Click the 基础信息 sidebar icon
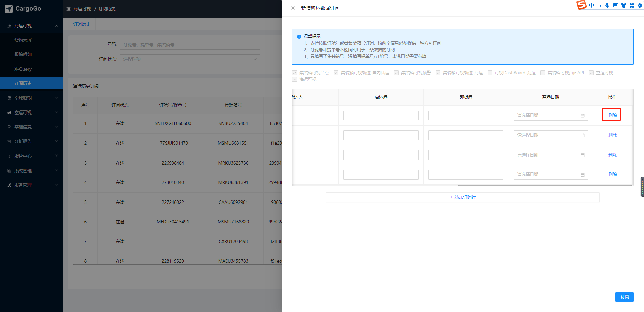This screenshot has height=312, width=644. [9, 127]
